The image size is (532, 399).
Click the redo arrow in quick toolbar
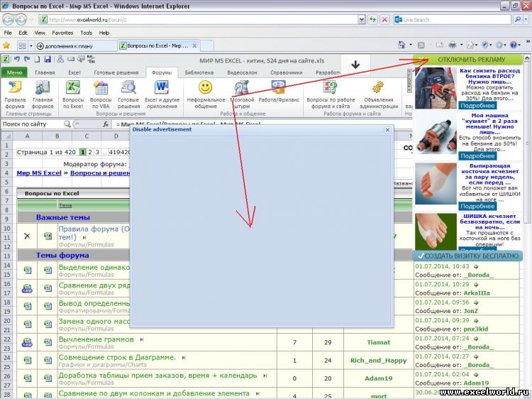point(27,59)
